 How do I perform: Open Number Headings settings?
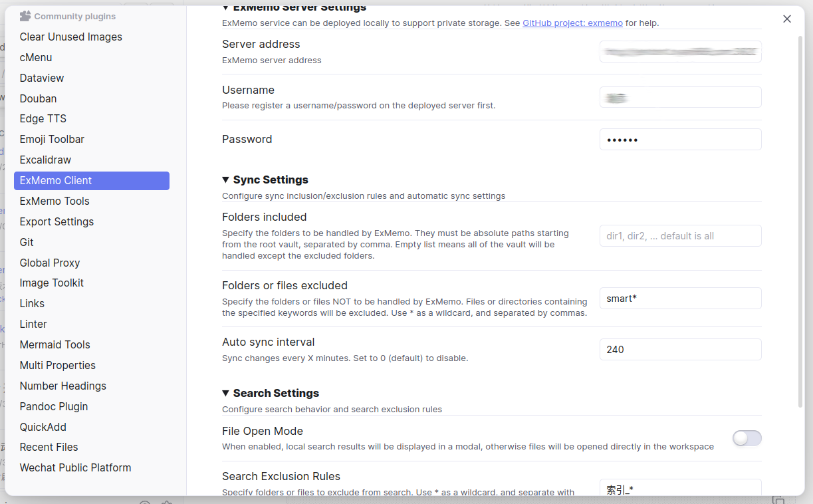click(92, 386)
